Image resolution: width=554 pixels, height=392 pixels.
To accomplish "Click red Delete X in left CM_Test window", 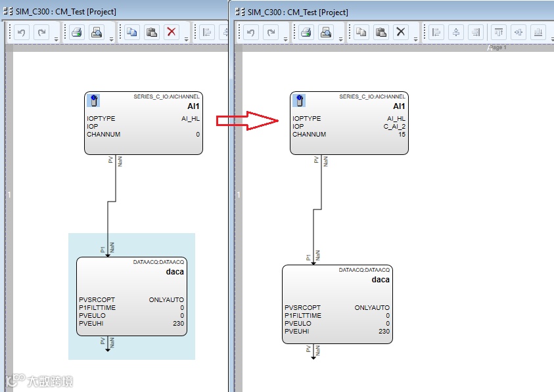I will pyautogui.click(x=172, y=32).
